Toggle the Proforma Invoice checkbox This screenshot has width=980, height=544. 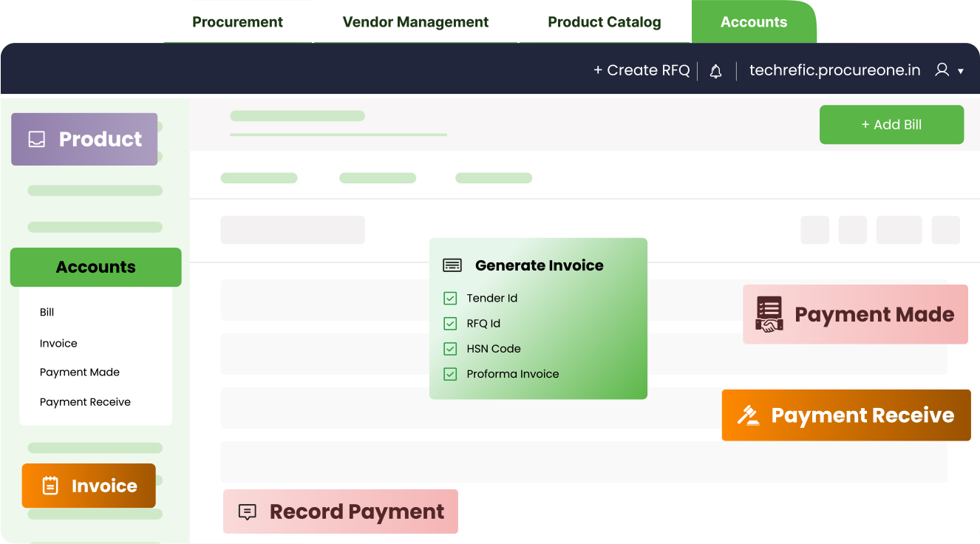(450, 374)
